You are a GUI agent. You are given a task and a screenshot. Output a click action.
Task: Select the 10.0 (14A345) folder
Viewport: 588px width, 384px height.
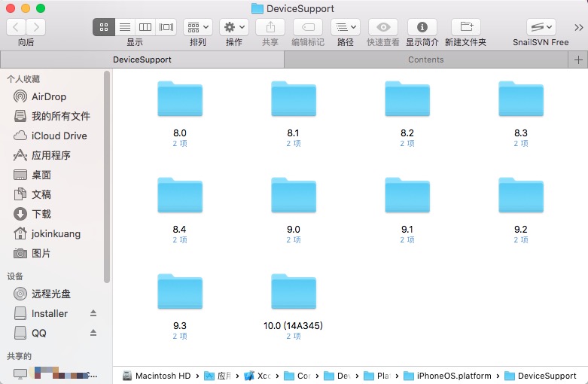click(x=294, y=291)
